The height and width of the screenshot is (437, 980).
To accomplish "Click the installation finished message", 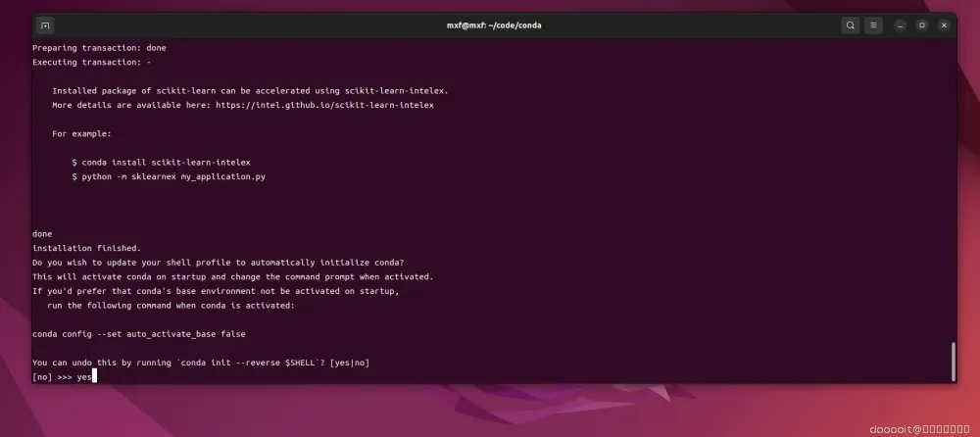I will pos(87,248).
